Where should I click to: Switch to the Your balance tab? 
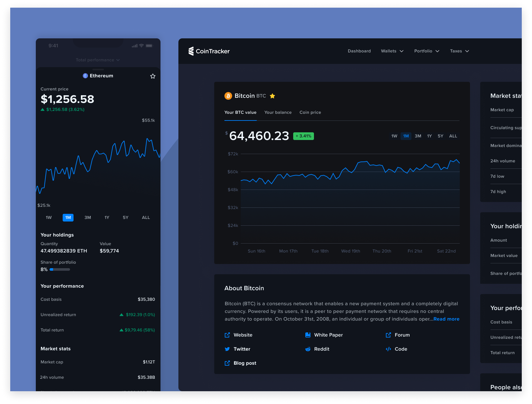(278, 113)
